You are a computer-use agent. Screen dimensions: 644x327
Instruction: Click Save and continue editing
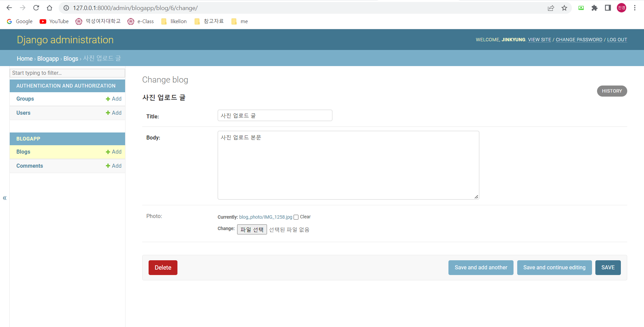554,268
